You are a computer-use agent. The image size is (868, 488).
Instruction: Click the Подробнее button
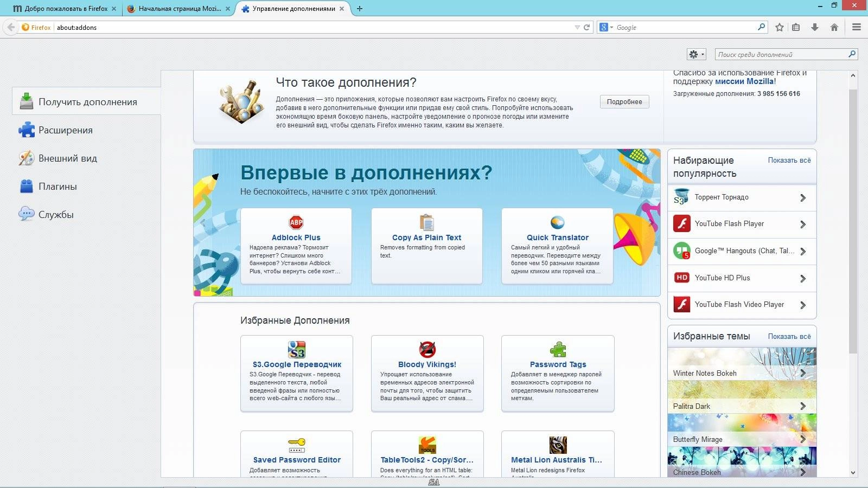[x=624, y=101]
